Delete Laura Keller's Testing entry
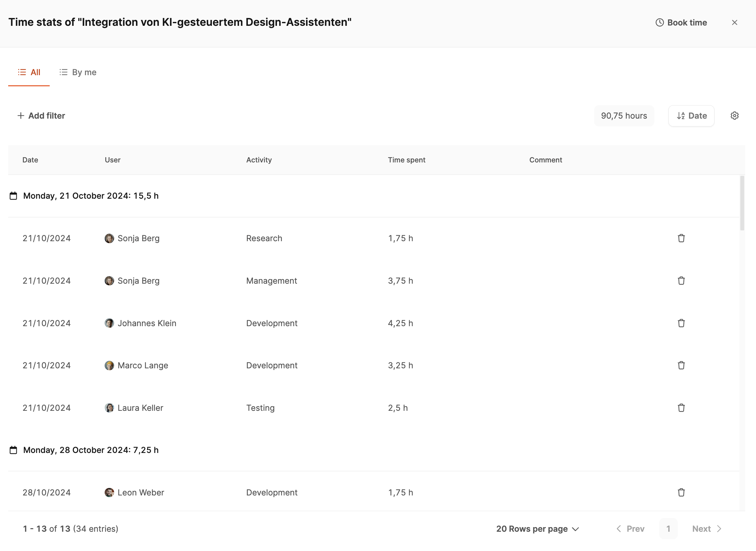 pyautogui.click(x=681, y=408)
